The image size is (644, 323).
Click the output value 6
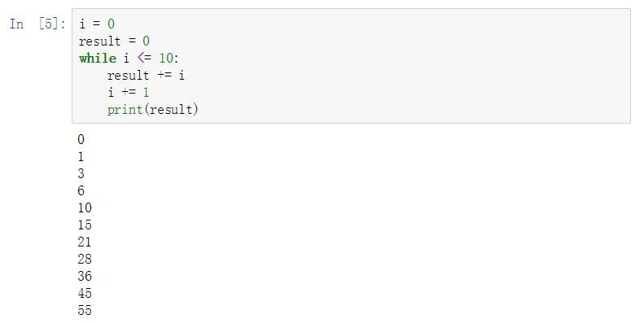point(81,190)
